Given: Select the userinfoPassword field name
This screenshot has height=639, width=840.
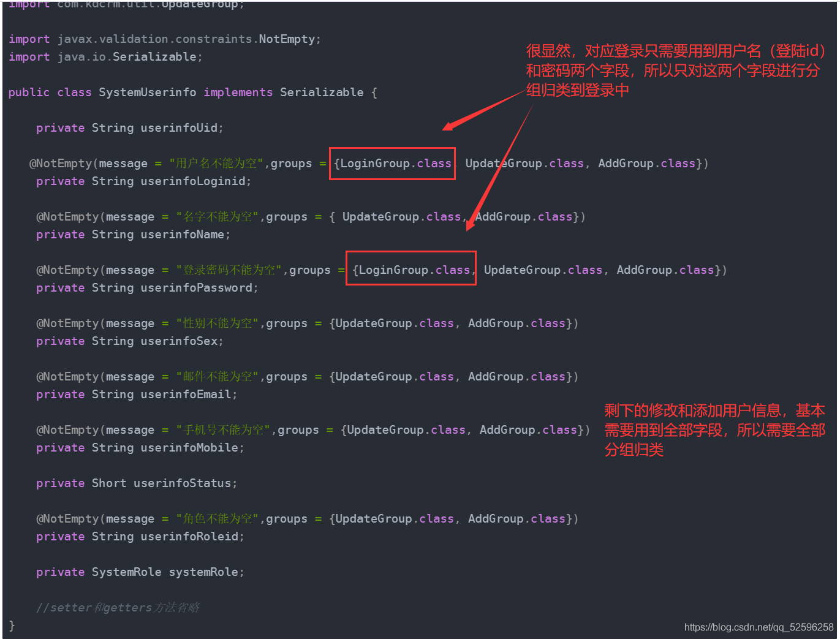Looking at the screenshot, I should coord(197,288).
